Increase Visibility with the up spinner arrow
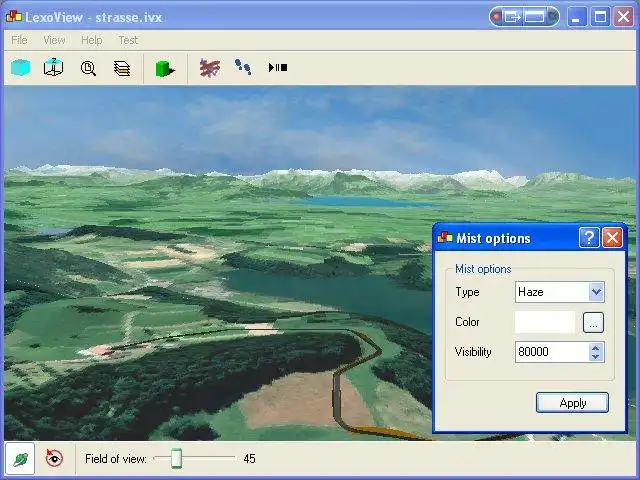This screenshot has height=480, width=640. [x=596, y=348]
